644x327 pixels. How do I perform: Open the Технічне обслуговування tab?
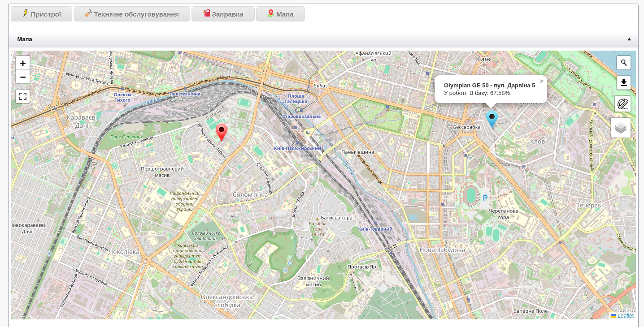(x=132, y=14)
